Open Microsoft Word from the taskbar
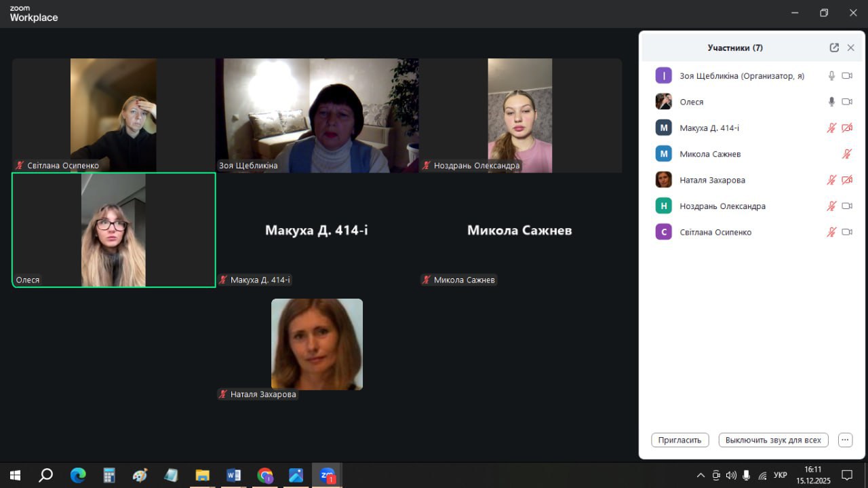The width and height of the screenshot is (868, 488). 234,475
